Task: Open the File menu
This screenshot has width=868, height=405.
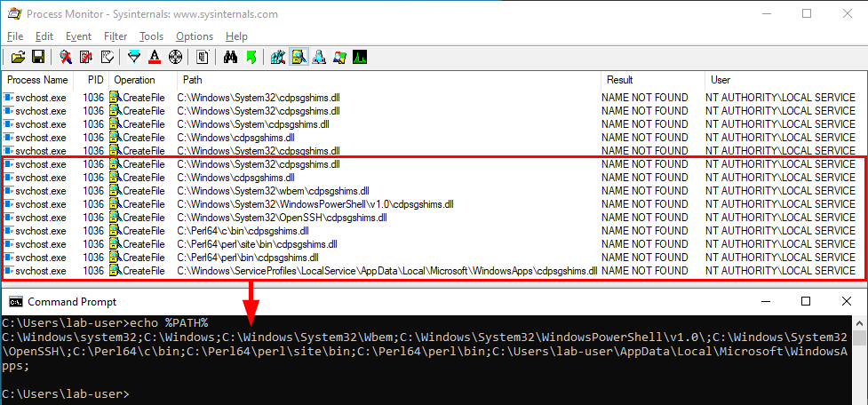Action: (x=15, y=36)
